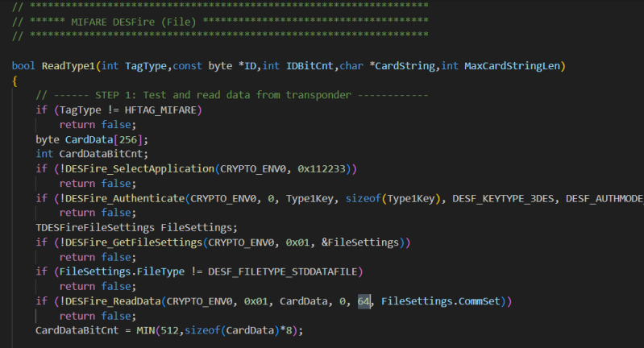The image size is (644, 348).
Task: Click the &FileSettings argument
Action: point(360,242)
